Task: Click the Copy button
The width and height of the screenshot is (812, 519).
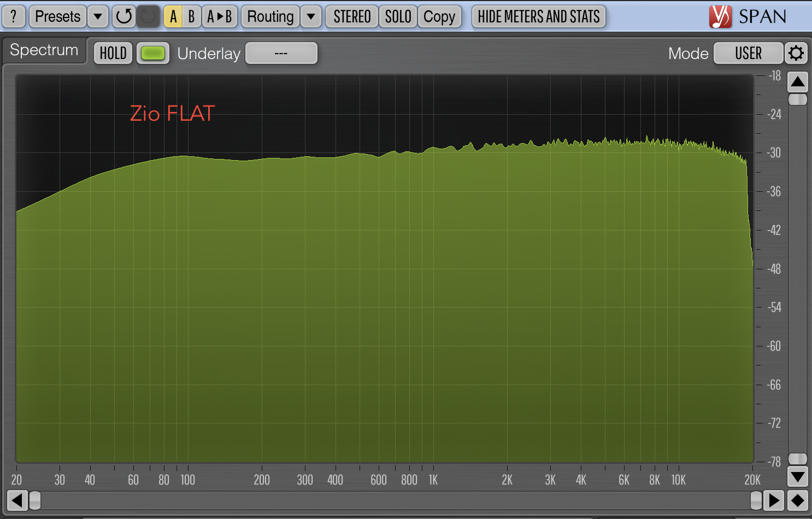Action: click(x=439, y=16)
